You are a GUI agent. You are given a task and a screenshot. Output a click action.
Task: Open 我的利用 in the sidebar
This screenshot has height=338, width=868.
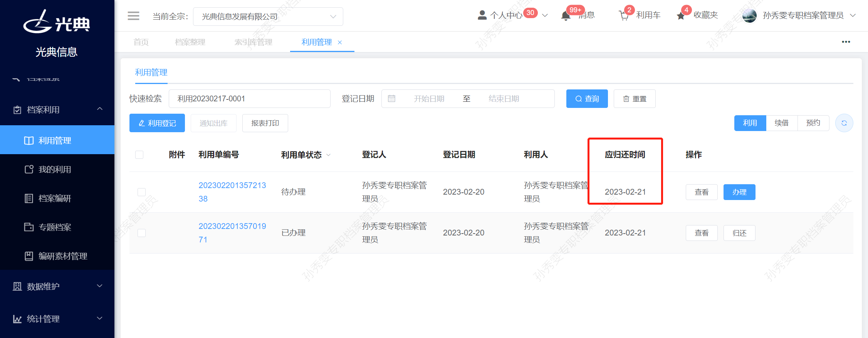(57, 169)
